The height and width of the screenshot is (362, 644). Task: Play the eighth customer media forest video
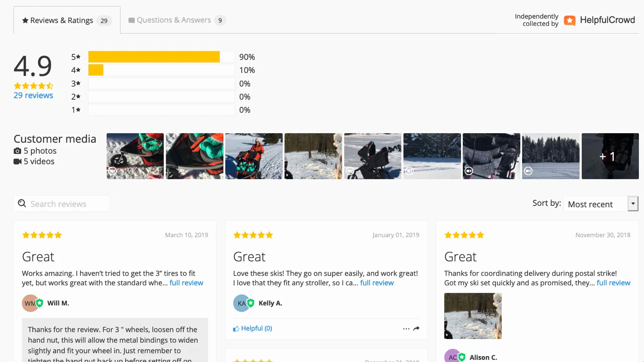click(551, 156)
